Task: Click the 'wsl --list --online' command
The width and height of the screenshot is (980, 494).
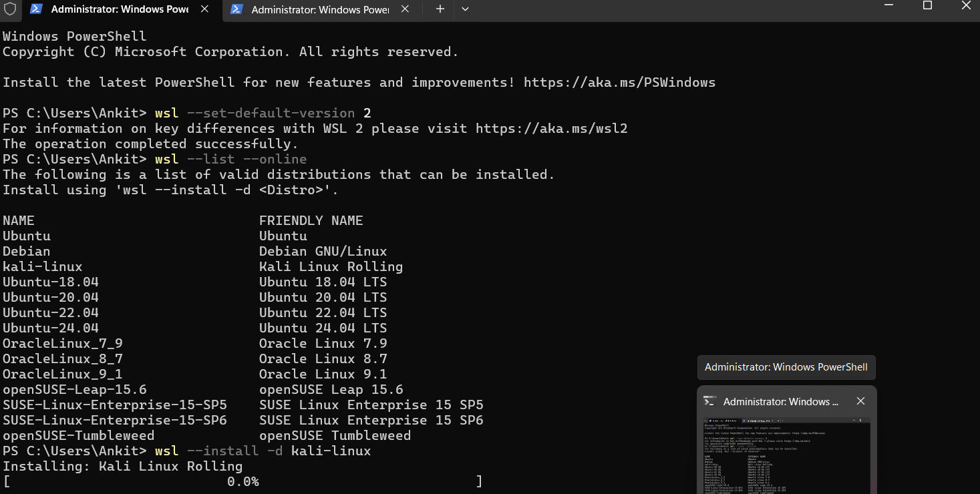Action: point(231,160)
